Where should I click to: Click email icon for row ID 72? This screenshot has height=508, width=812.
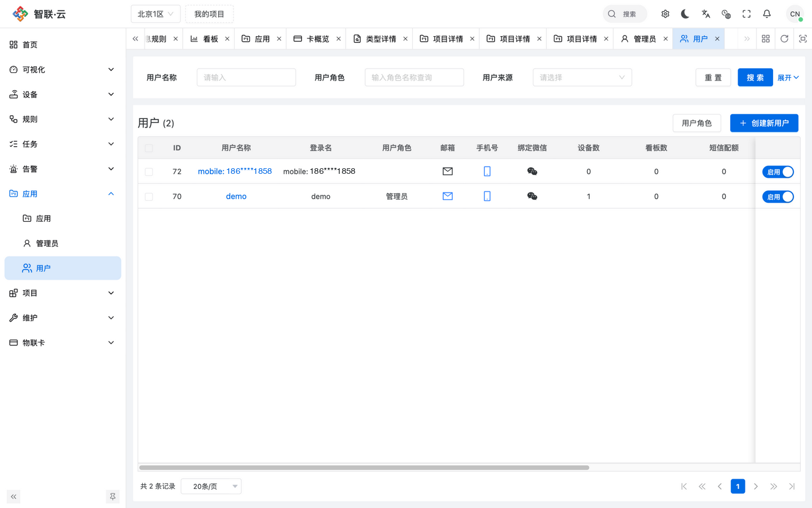click(x=448, y=172)
